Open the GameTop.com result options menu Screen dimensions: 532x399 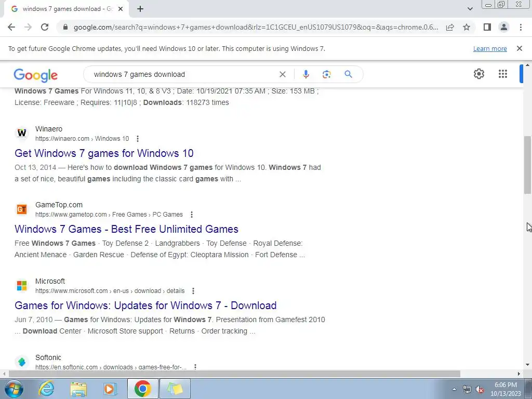[191, 215]
